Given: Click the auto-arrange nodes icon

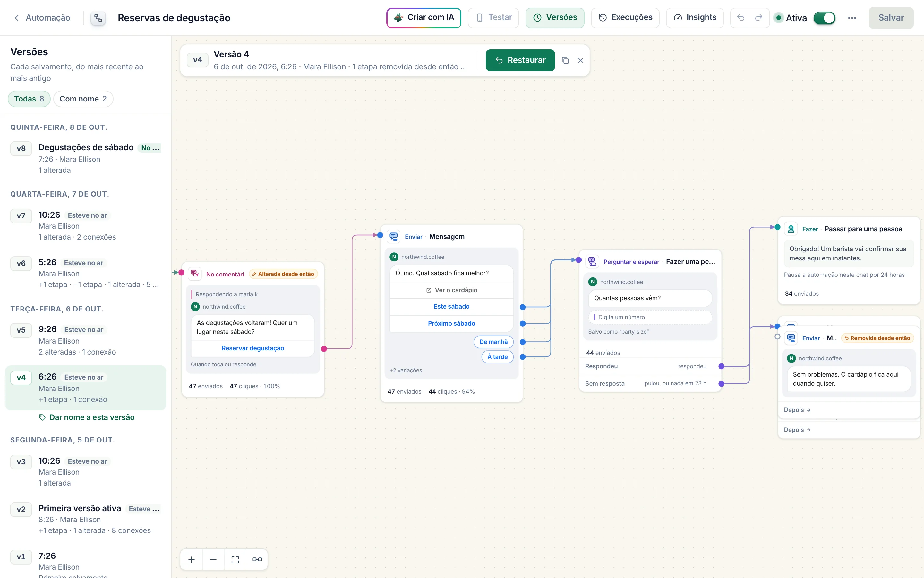Looking at the screenshot, I should pyautogui.click(x=257, y=560).
